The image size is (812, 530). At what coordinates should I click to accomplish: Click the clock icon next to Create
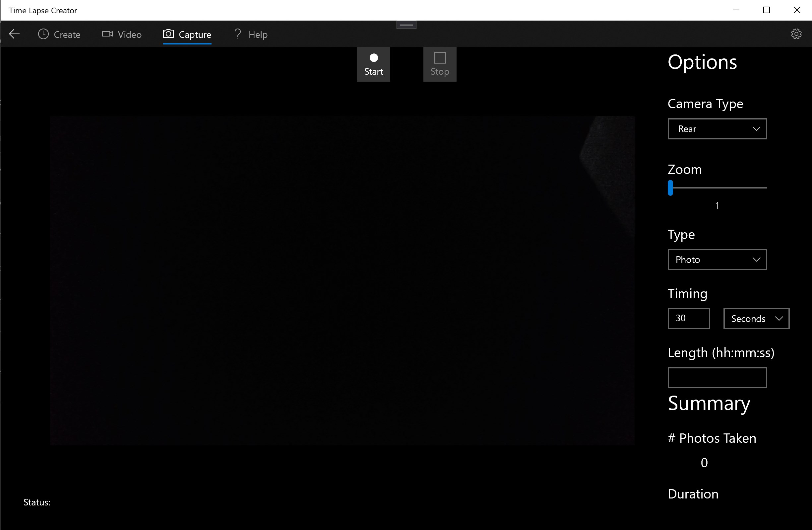pos(43,34)
